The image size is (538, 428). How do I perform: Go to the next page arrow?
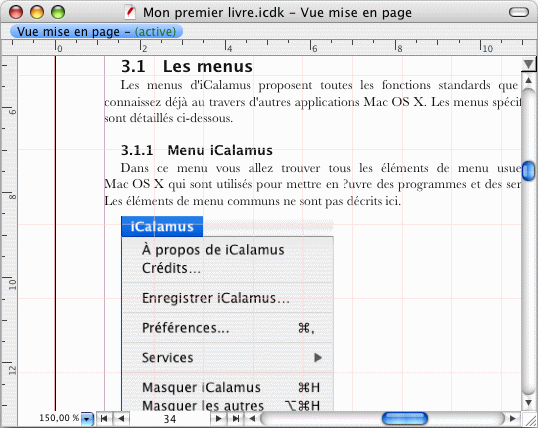pos(218,419)
